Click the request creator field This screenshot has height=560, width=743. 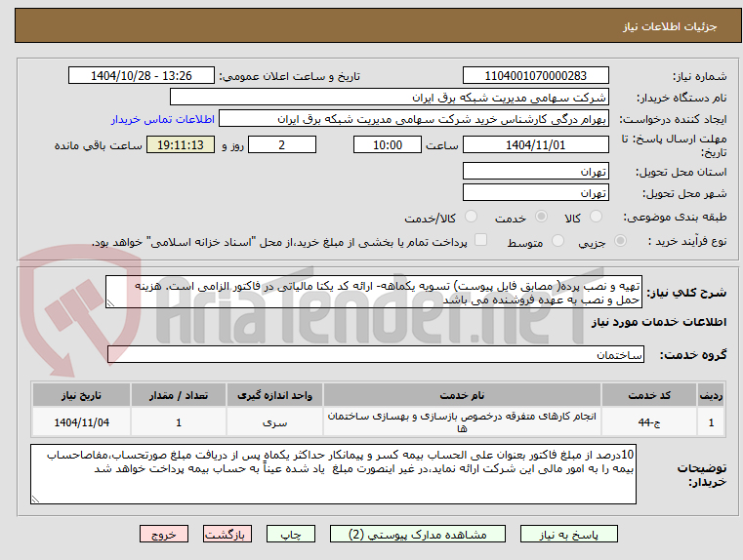414,119
